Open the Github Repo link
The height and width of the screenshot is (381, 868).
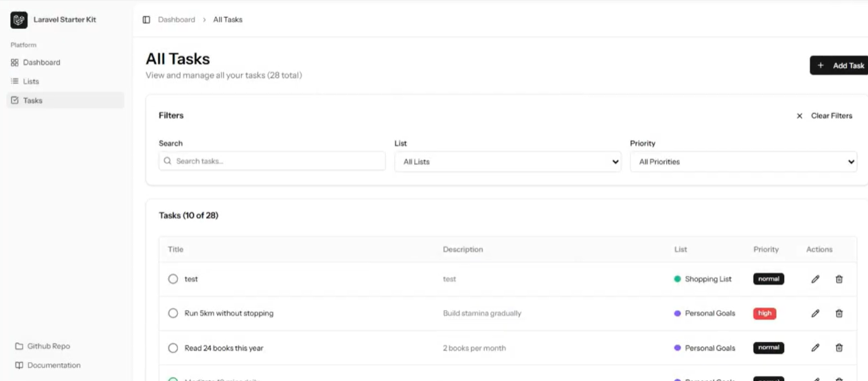pos(43,346)
